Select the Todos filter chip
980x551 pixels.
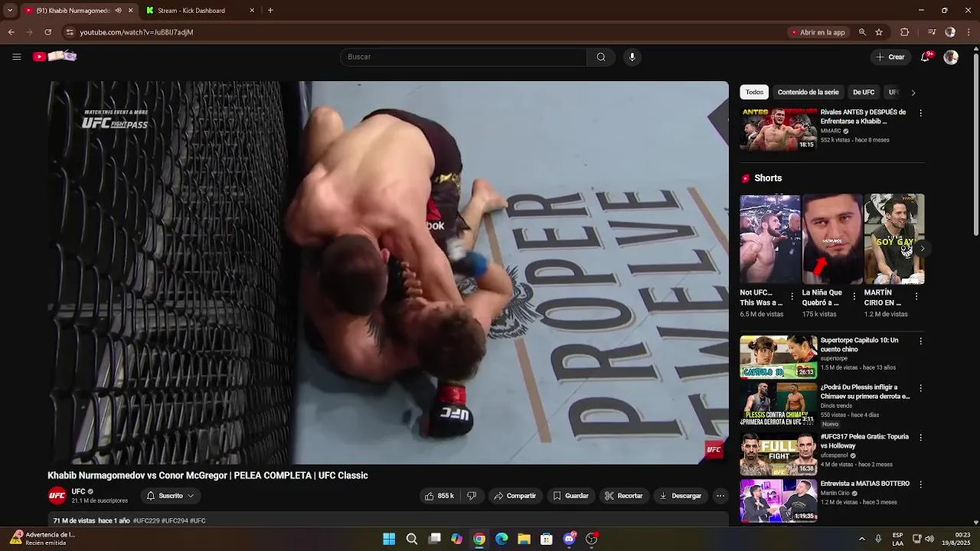[754, 92]
